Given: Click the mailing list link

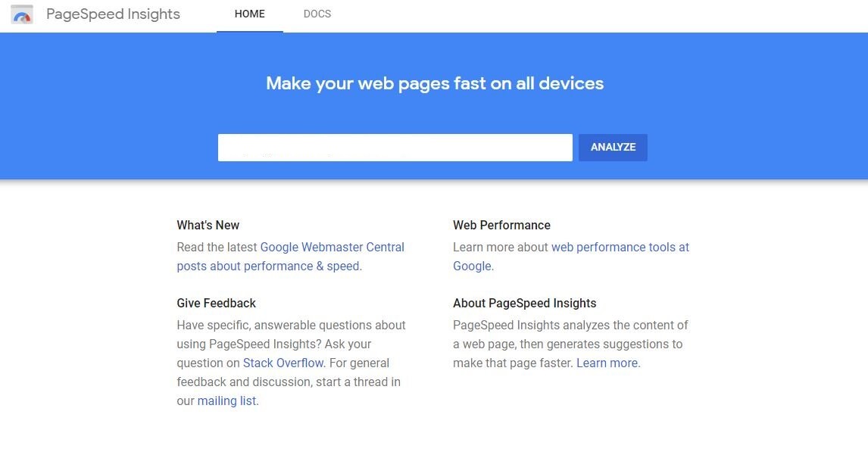Looking at the screenshot, I should pos(227,400).
